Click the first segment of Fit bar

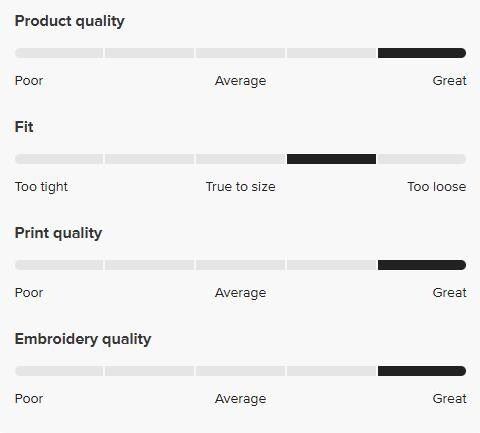(59, 159)
